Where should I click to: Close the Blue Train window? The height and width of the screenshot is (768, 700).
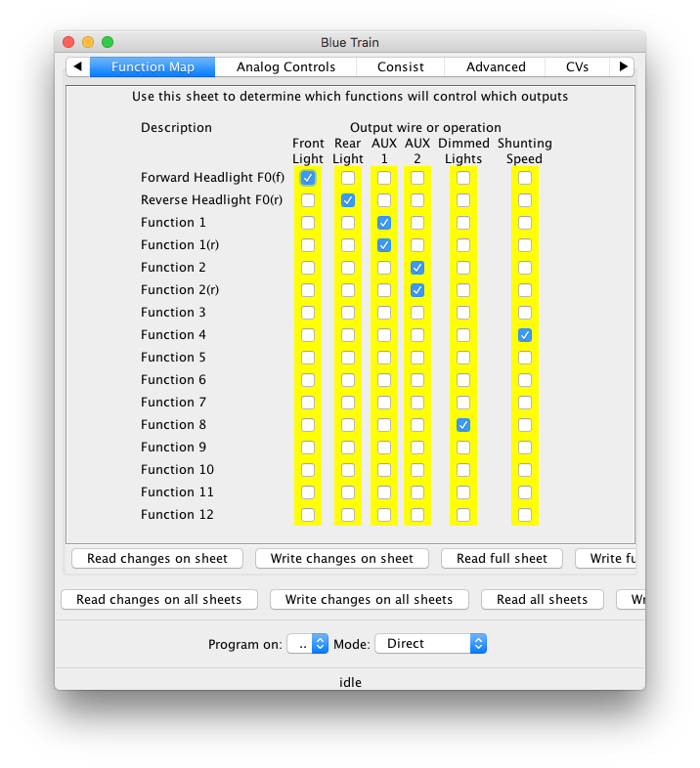68,42
